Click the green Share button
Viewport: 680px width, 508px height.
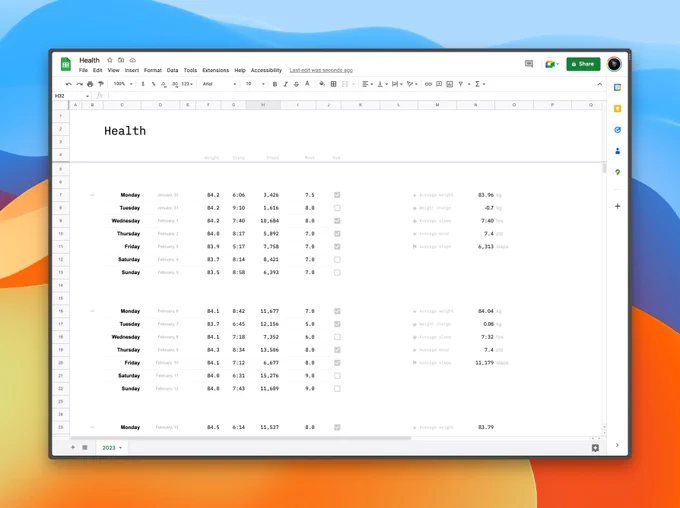coord(583,64)
